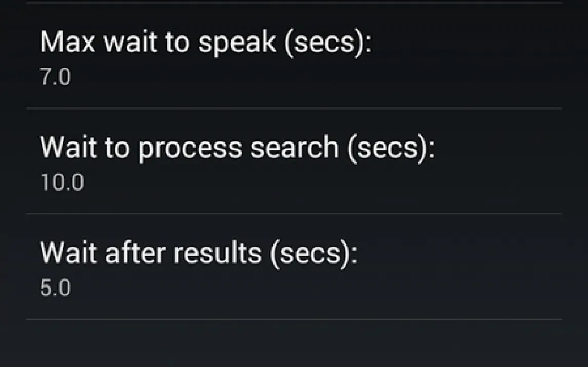The width and height of the screenshot is (588, 367).
Task: Tap the 7.0 value under Max wait
Action: 55,78
